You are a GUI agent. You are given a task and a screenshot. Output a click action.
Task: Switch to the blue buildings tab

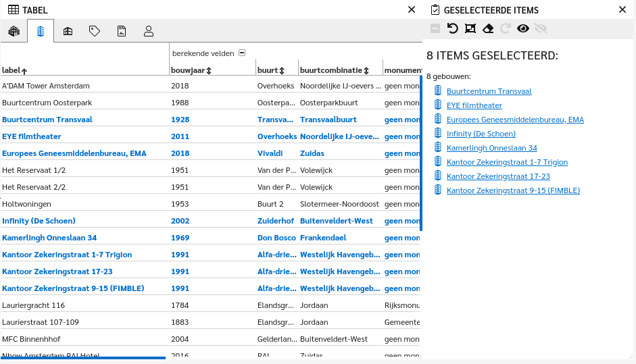tap(41, 31)
